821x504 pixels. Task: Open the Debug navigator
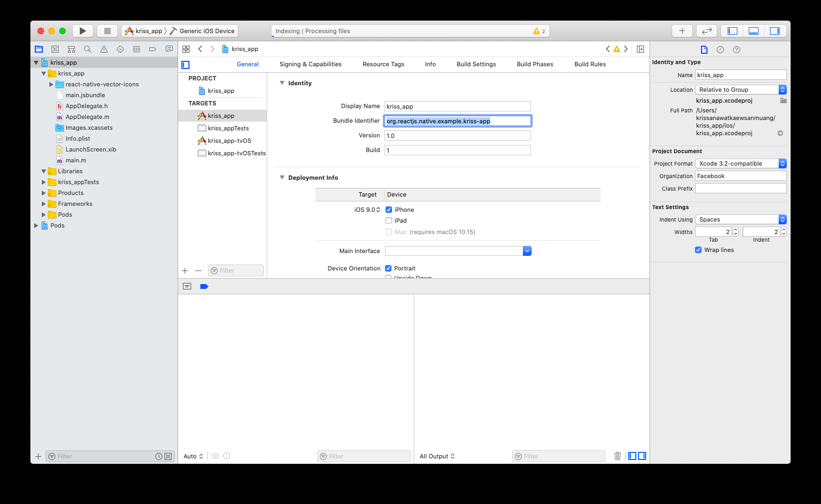pos(136,49)
